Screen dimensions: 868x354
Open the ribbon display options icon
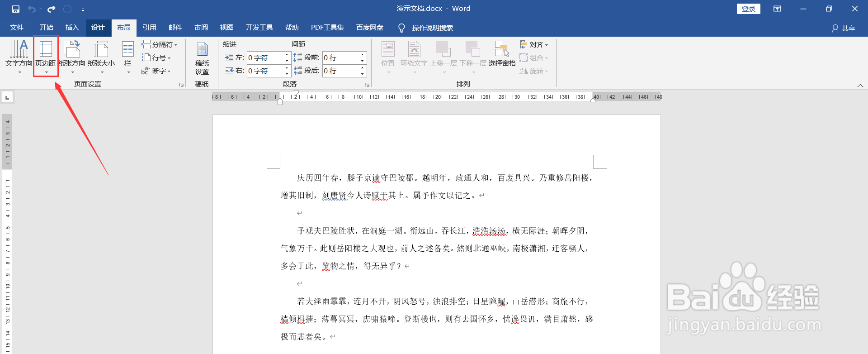click(x=778, y=9)
